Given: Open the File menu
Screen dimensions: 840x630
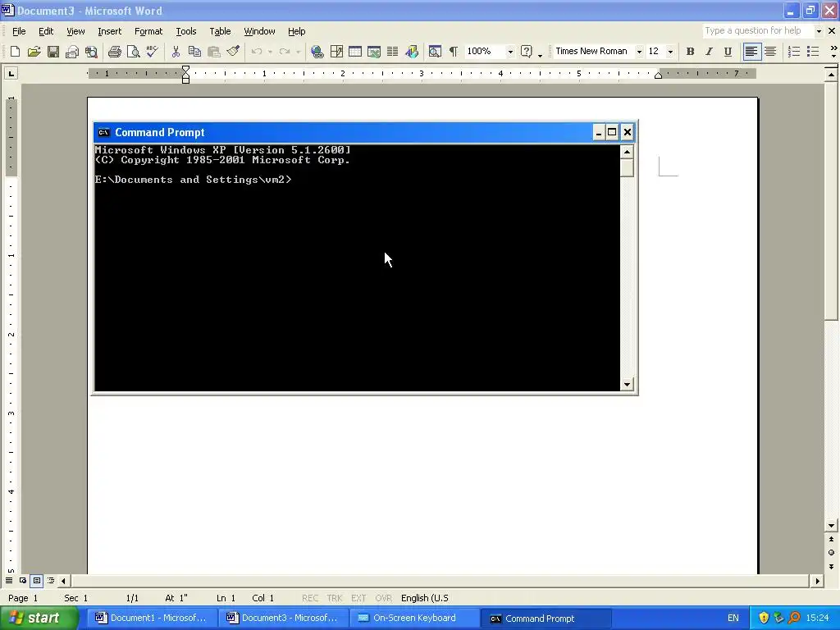Looking at the screenshot, I should 19,31.
